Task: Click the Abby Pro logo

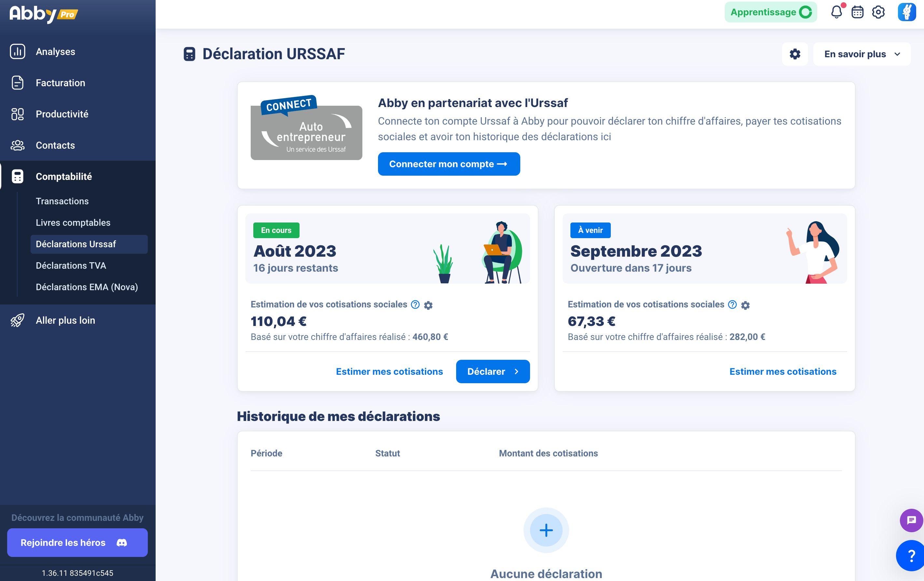Action: (44, 14)
